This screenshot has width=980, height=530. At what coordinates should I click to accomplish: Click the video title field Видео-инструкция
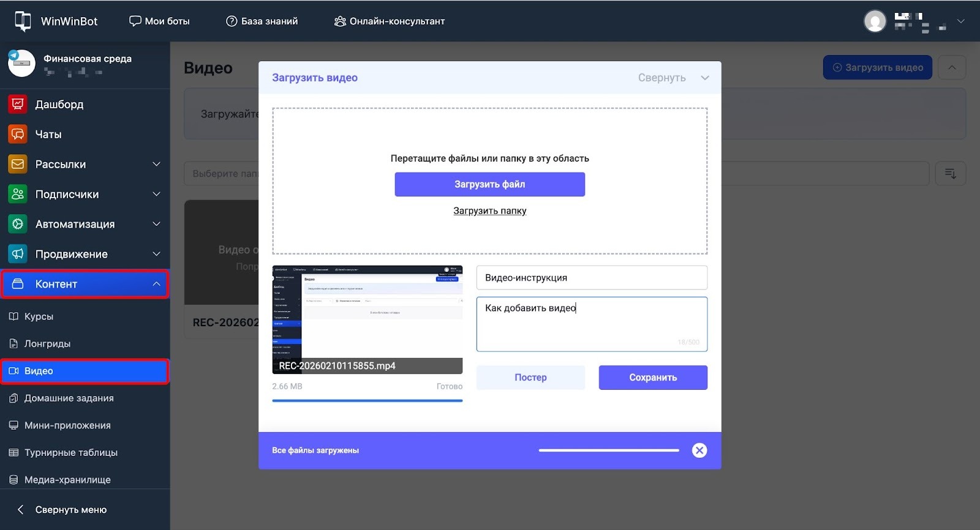(x=591, y=278)
